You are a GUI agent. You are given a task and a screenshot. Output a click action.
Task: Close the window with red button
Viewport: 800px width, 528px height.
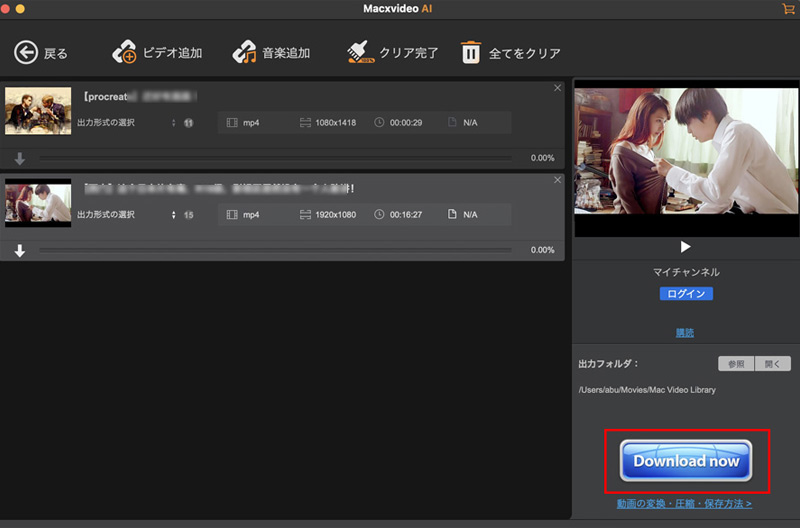5,9
